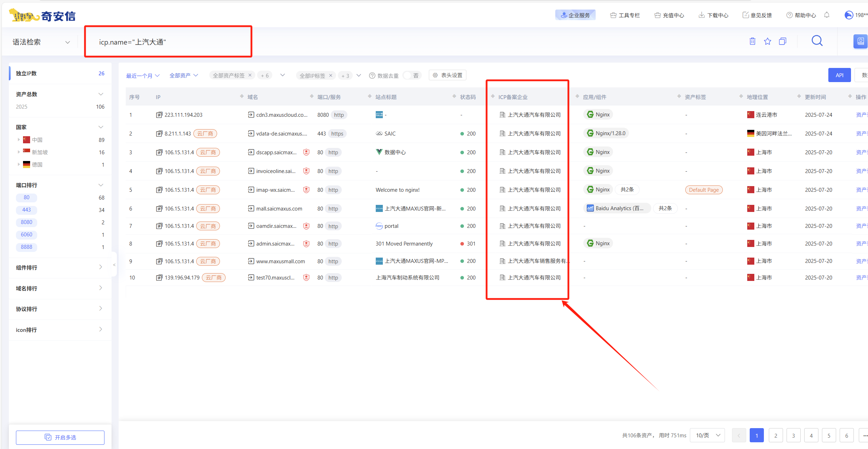Expand the 组件排行 section
This screenshot has width=868, height=449.
[101, 267]
